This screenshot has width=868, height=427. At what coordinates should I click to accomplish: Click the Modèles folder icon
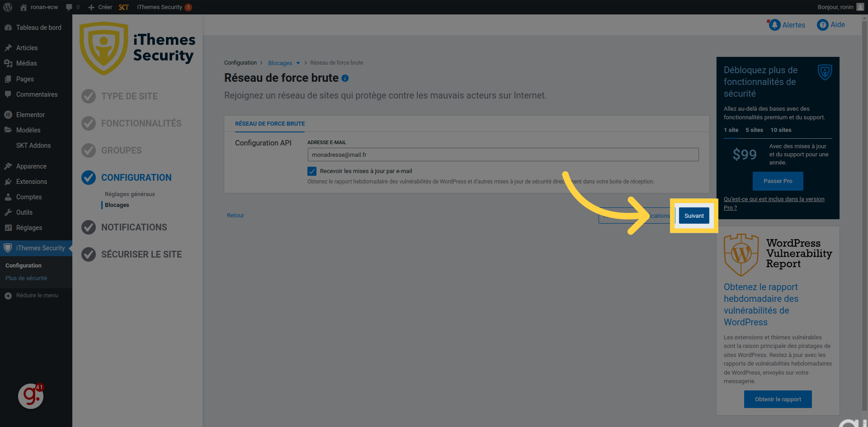[x=8, y=130]
